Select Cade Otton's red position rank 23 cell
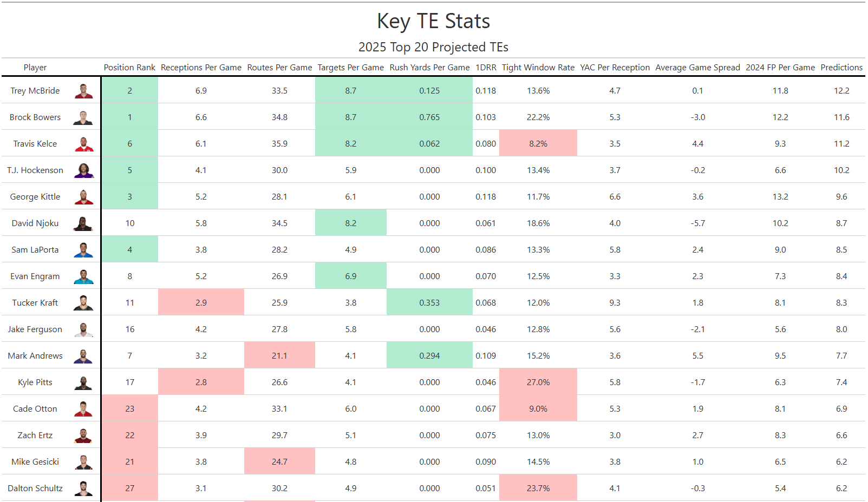 (129, 409)
